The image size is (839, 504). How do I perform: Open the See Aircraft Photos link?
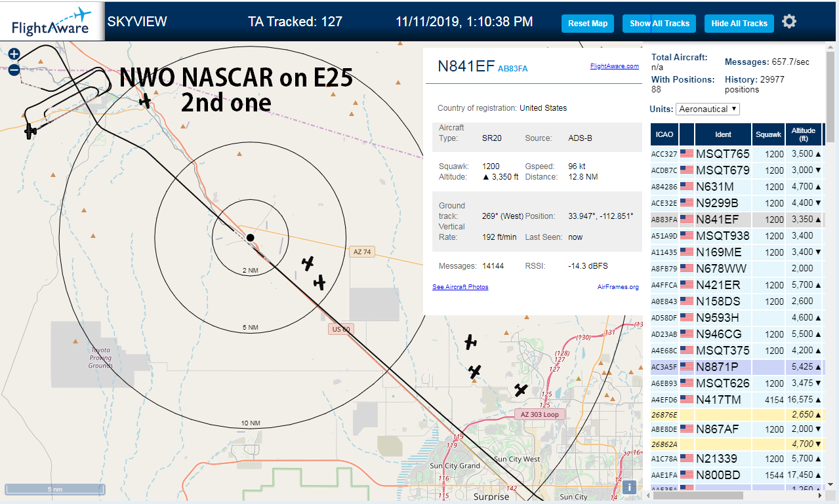[x=460, y=287]
